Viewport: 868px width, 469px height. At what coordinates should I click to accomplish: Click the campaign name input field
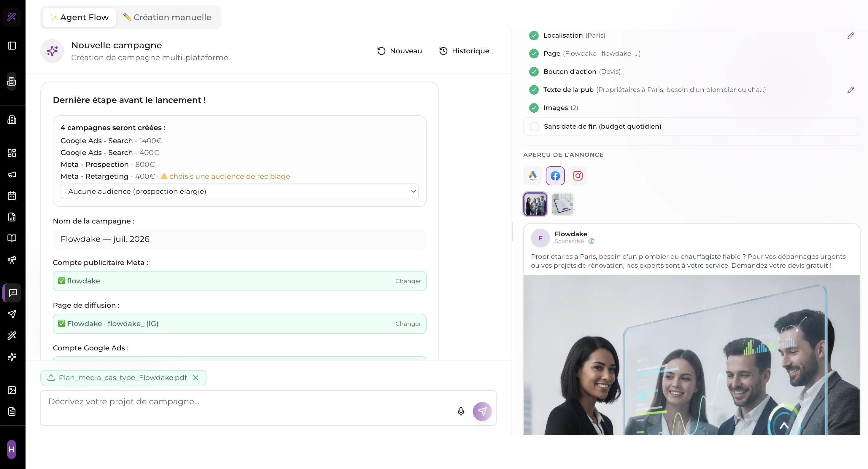coord(240,239)
